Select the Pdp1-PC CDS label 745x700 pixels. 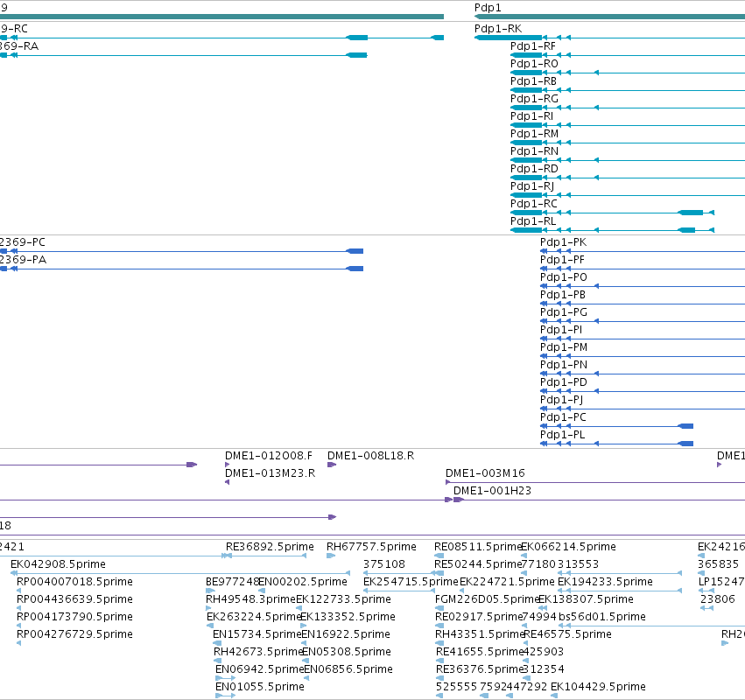click(563, 418)
